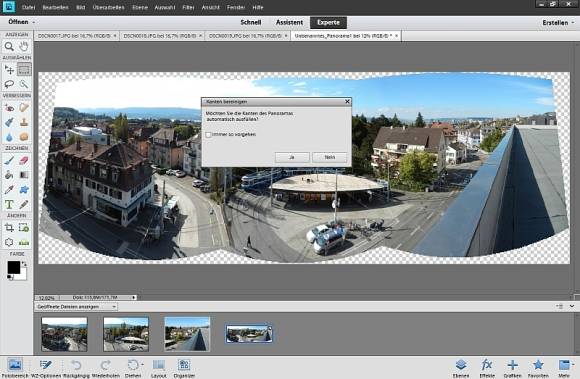Select the Hand tool
This screenshot has height=379, width=580.
coord(24,47)
